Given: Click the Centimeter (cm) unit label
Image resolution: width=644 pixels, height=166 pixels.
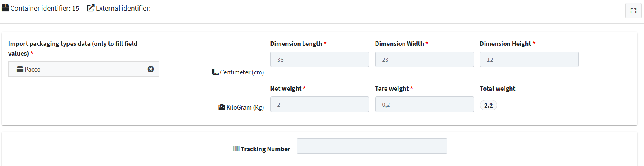Looking at the screenshot, I should point(242,72).
